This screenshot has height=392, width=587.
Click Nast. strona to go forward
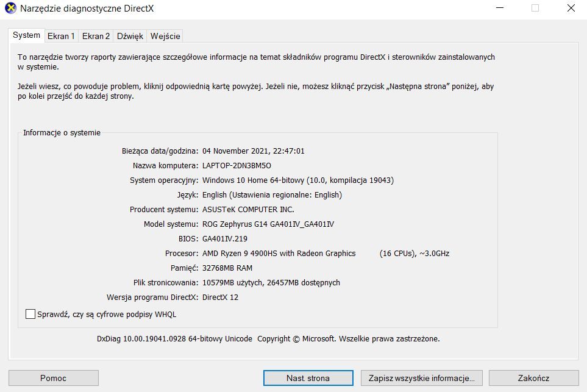point(307,377)
